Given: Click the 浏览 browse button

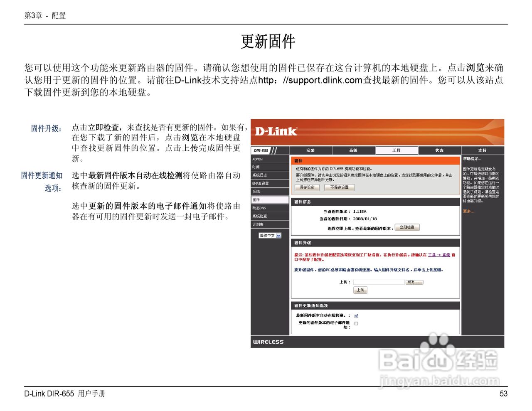Looking at the screenshot, I should (x=414, y=282).
